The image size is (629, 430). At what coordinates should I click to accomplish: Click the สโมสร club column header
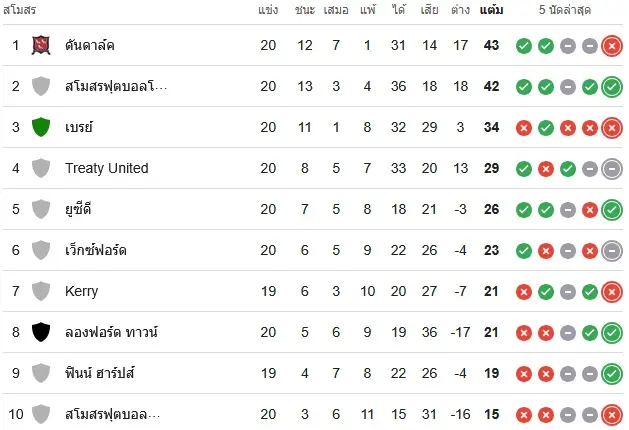coord(20,10)
